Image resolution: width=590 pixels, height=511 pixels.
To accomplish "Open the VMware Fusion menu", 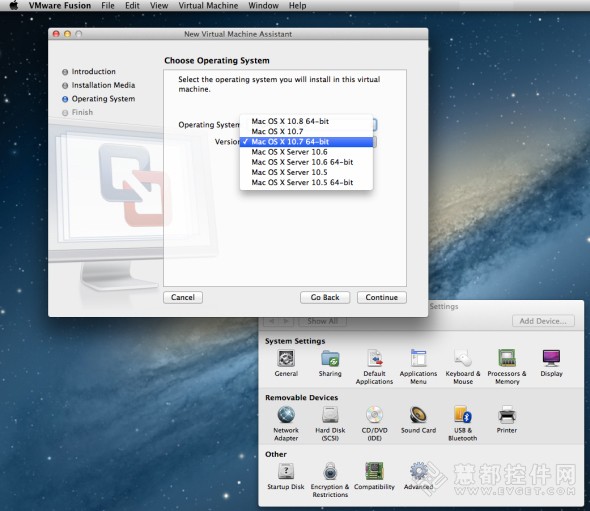I will (60, 6).
